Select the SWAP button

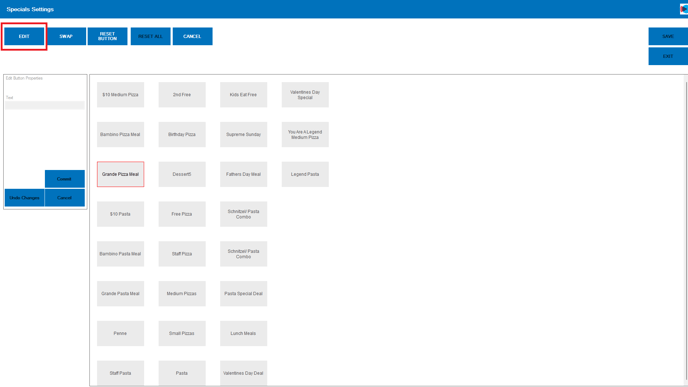(x=66, y=36)
